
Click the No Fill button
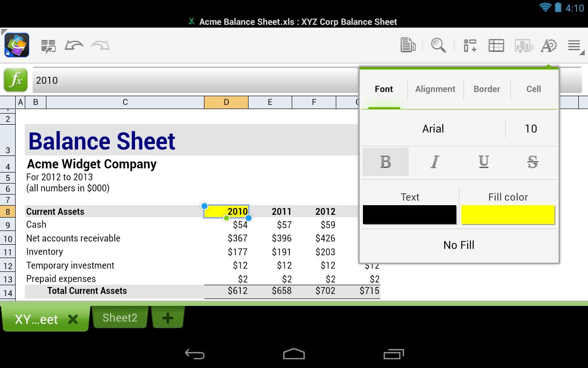tap(459, 245)
